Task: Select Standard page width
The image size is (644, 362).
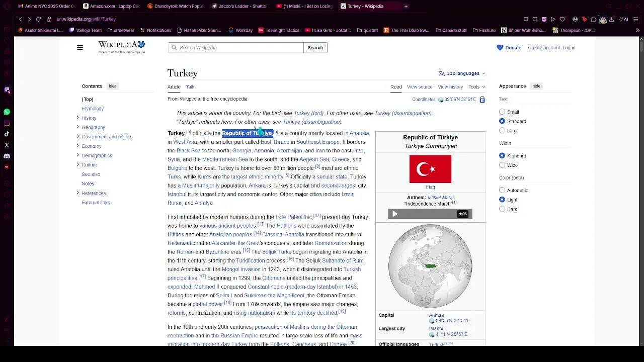Action: (x=502, y=156)
